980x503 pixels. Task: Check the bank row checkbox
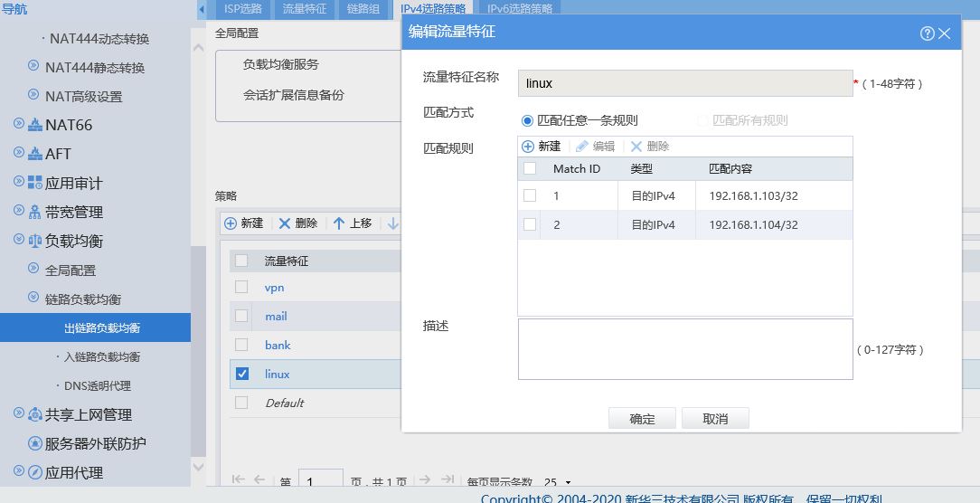(x=241, y=345)
